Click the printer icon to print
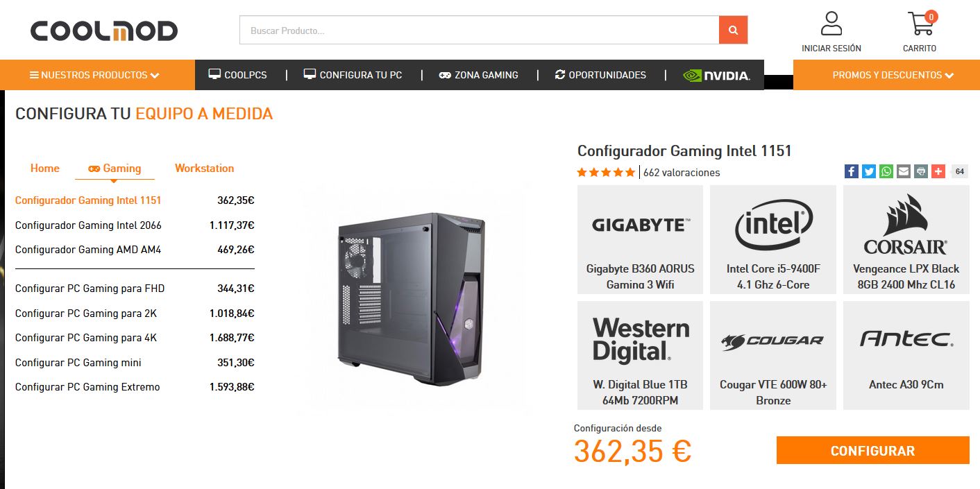 tap(920, 171)
